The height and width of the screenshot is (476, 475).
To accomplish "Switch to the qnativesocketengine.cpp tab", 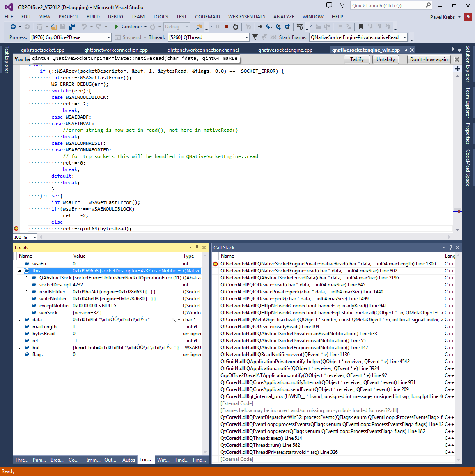I will [x=285, y=50].
